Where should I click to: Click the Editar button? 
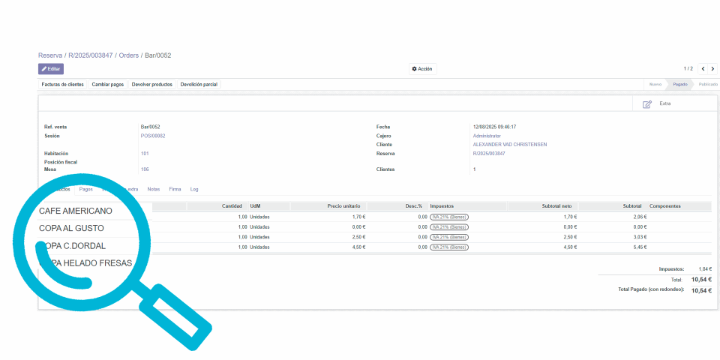point(51,69)
